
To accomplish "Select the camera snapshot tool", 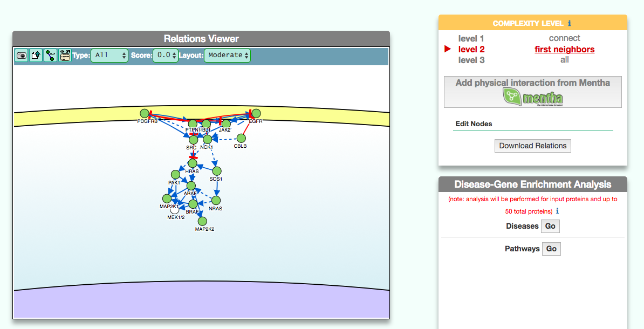I will point(20,55).
